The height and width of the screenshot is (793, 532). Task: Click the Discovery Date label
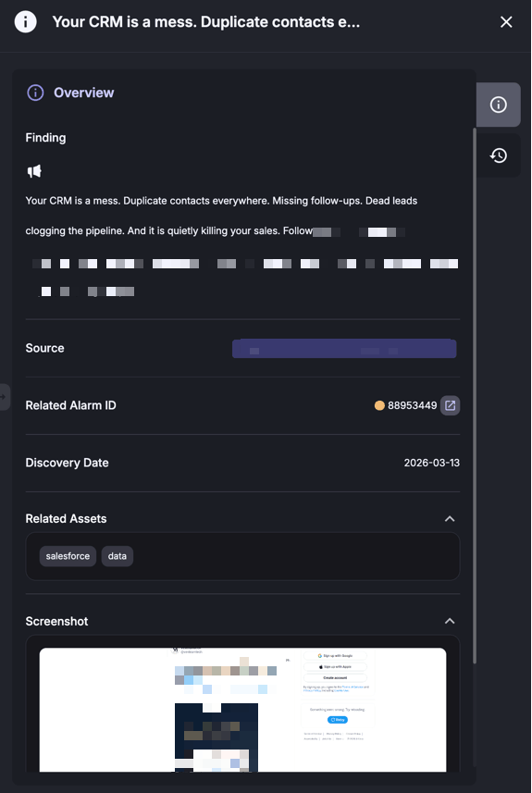click(x=68, y=463)
